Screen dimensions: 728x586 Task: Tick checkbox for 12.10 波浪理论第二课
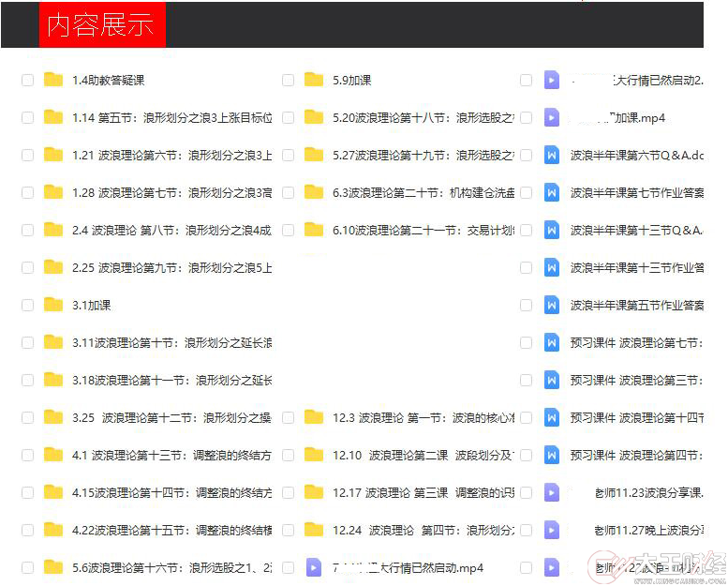288,455
